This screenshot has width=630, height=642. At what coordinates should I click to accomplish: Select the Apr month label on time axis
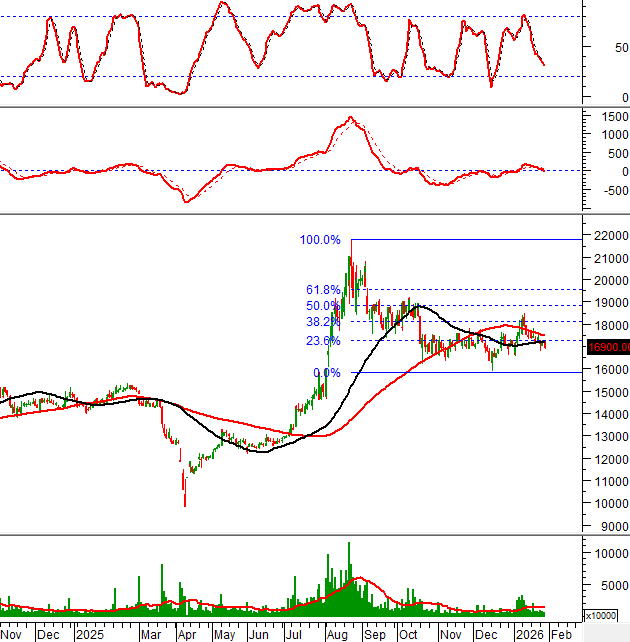(x=186, y=634)
